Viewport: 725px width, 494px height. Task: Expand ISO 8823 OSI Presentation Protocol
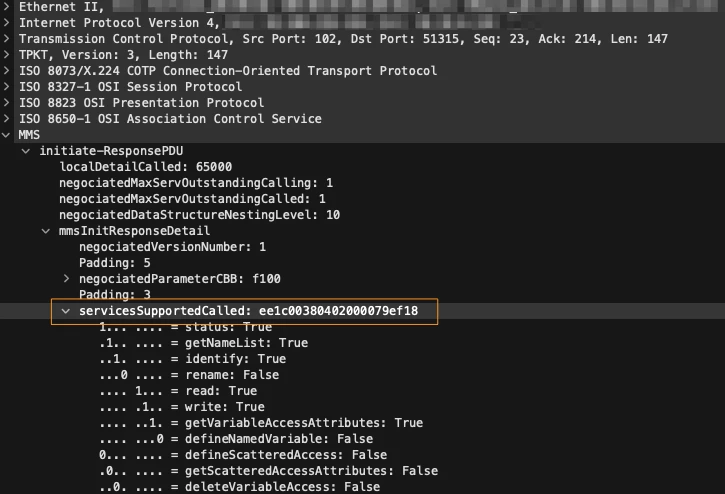[8, 103]
